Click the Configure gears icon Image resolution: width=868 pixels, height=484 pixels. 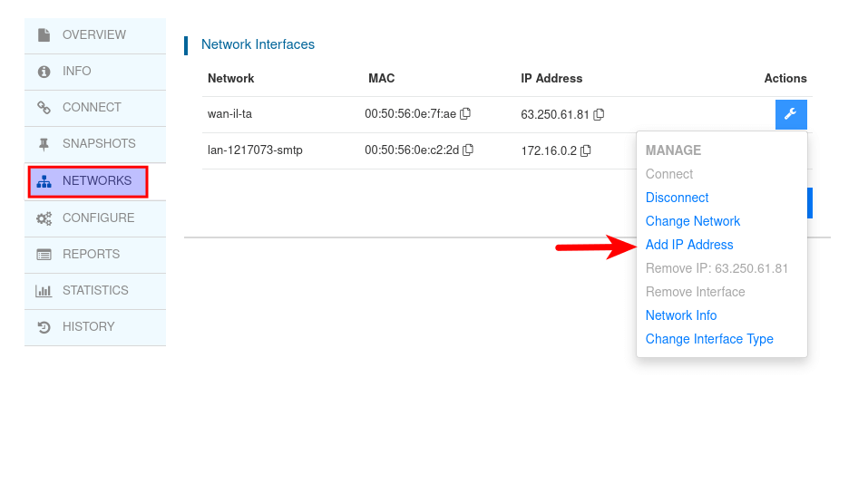[44, 218]
